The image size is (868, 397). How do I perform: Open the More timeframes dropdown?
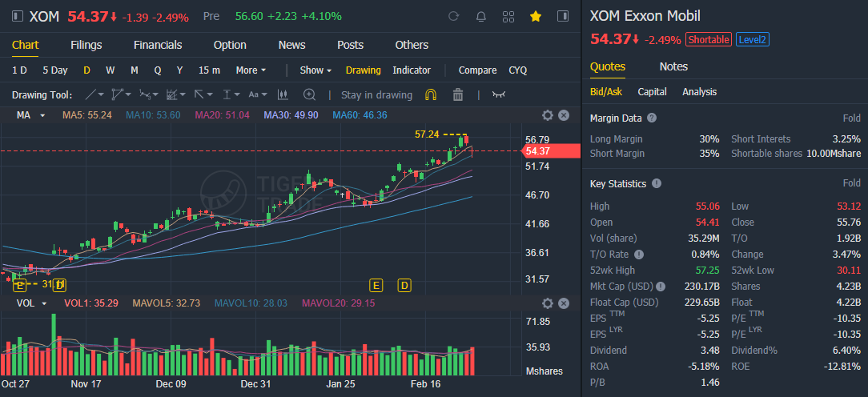click(x=251, y=70)
